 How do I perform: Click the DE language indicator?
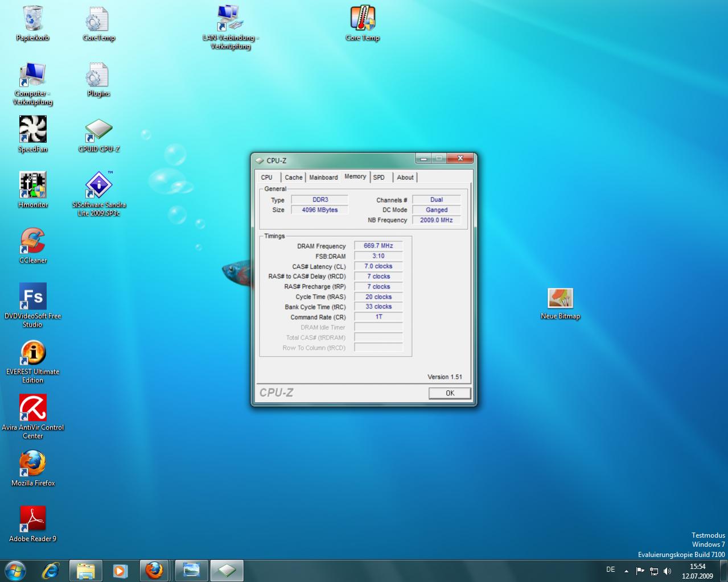tap(611, 569)
